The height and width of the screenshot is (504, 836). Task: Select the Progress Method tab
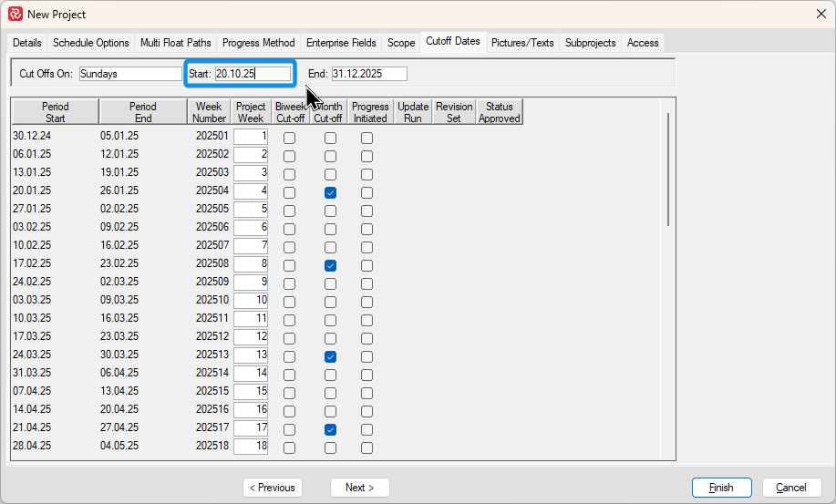259,43
